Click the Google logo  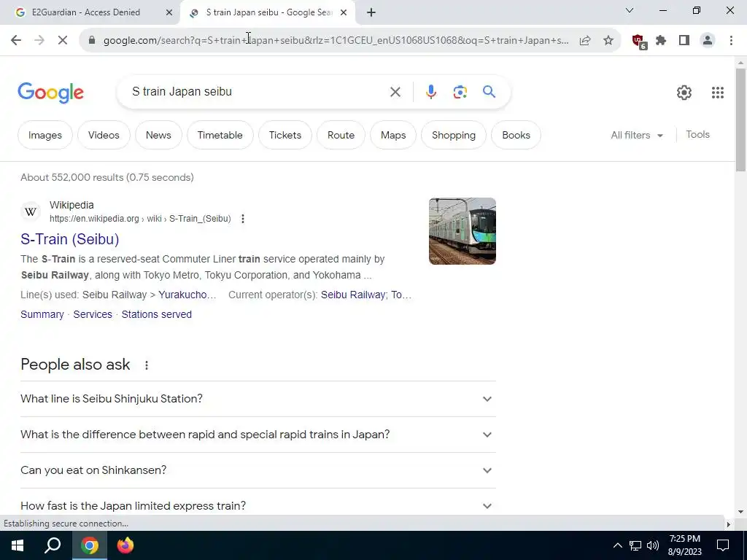[x=50, y=93]
